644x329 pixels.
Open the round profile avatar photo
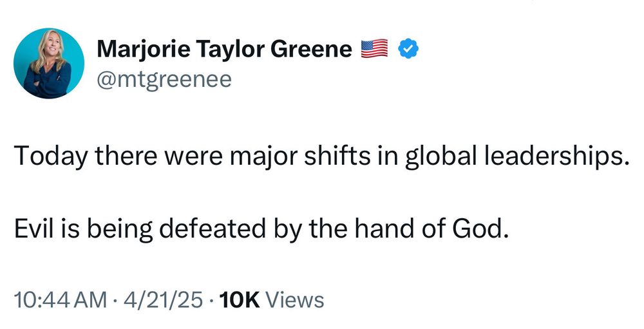[x=49, y=63]
